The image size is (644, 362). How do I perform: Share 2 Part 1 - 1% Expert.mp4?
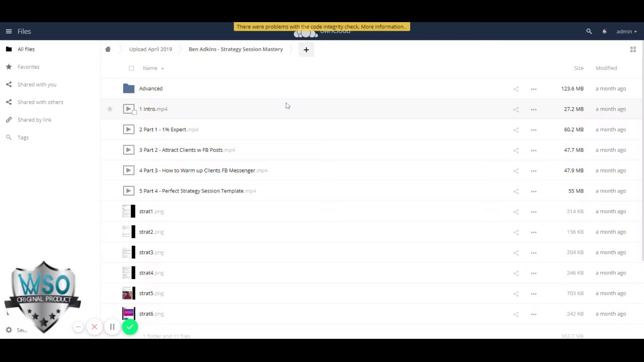[x=516, y=130]
